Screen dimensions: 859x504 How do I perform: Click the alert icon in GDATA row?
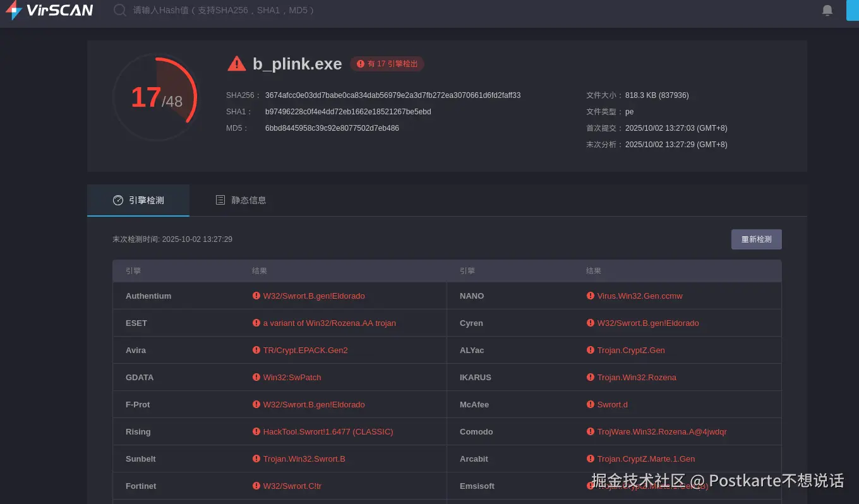256,377
